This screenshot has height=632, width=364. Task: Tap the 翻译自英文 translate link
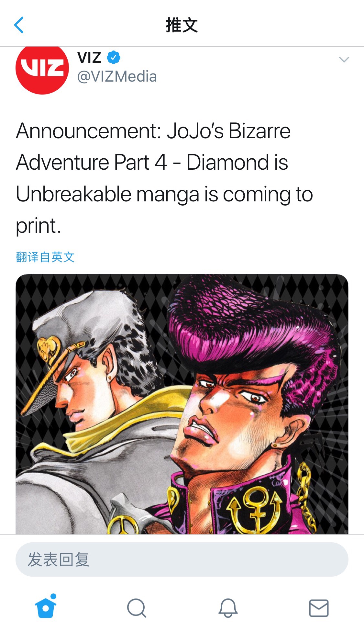tap(45, 257)
